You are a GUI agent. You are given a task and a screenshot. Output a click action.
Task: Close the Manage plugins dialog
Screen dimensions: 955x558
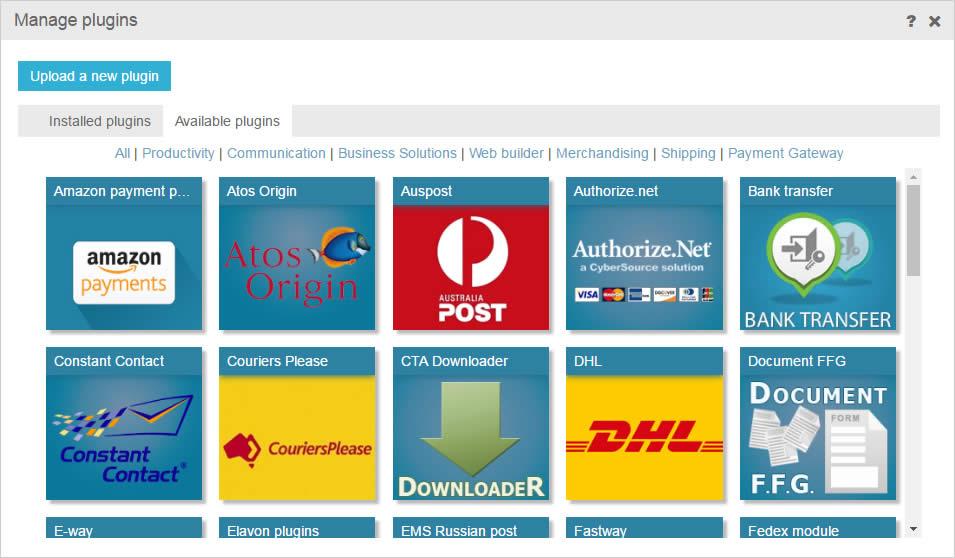(934, 21)
